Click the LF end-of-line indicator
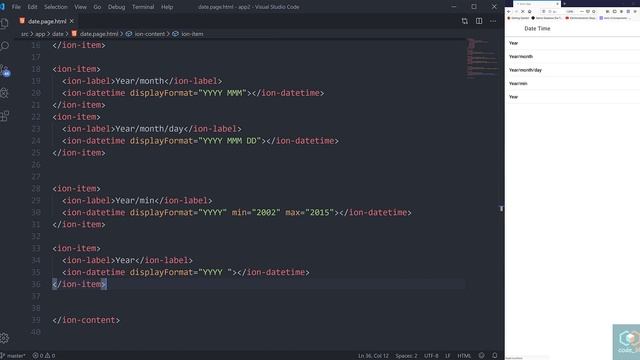The width and height of the screenshot is (640, 360). tap(448, 356)
